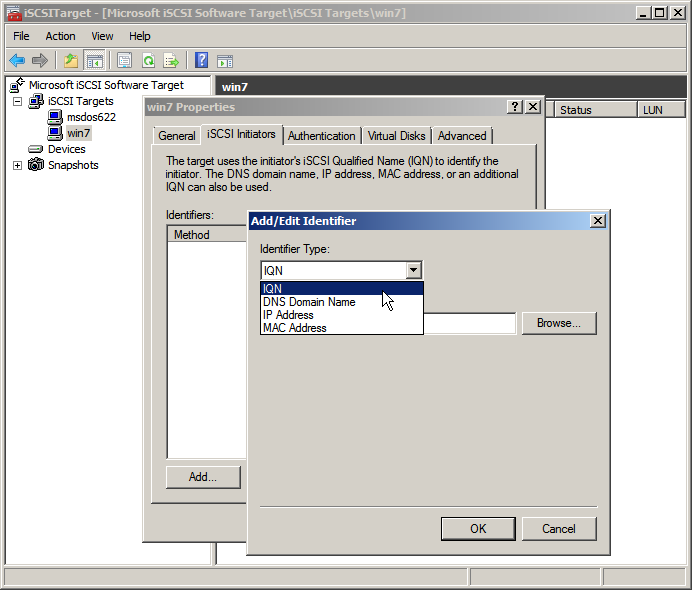Click the Forward arrow toolbar icon
Image resolution: width=692 pixels, height=590 pixels.
40,61
